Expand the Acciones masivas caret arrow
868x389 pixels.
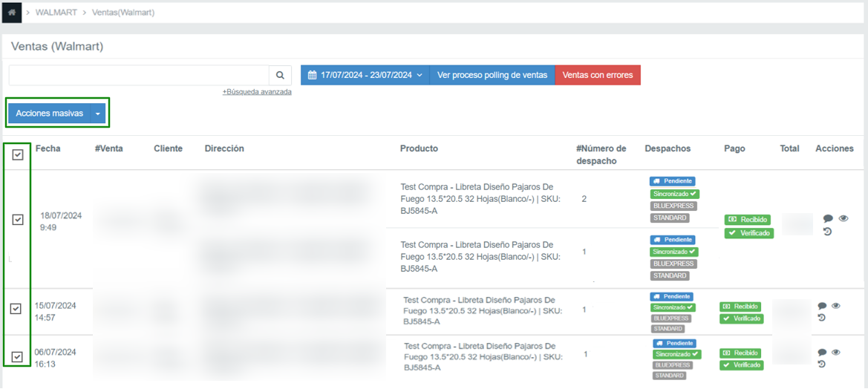pos(97,114)
